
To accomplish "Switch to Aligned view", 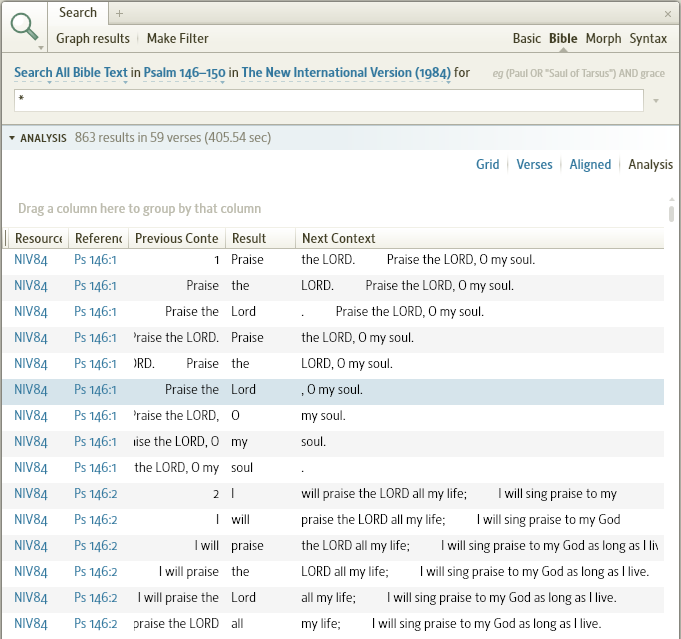I will point(590,165).
